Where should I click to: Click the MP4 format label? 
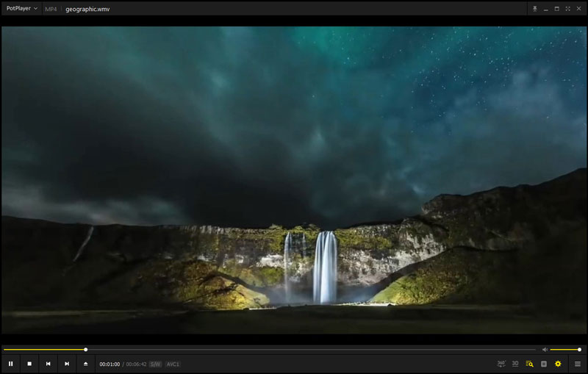click(x=51, y=9)
